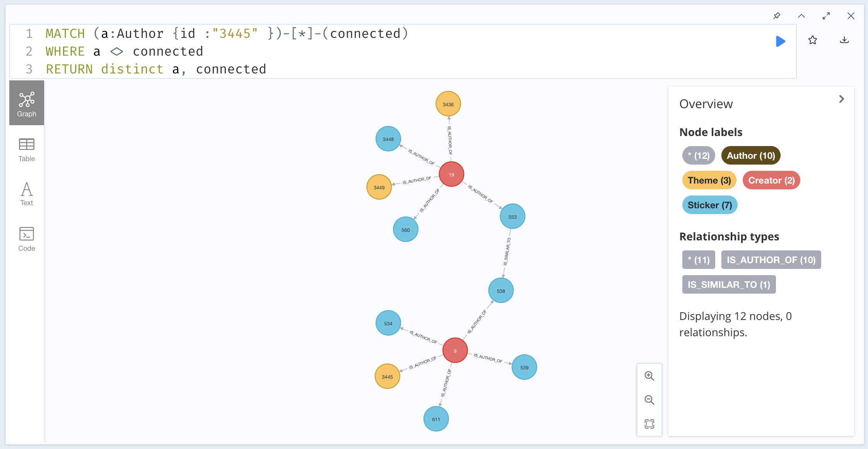
Task: Click the Creator node label badge
Action: (771, 180)
